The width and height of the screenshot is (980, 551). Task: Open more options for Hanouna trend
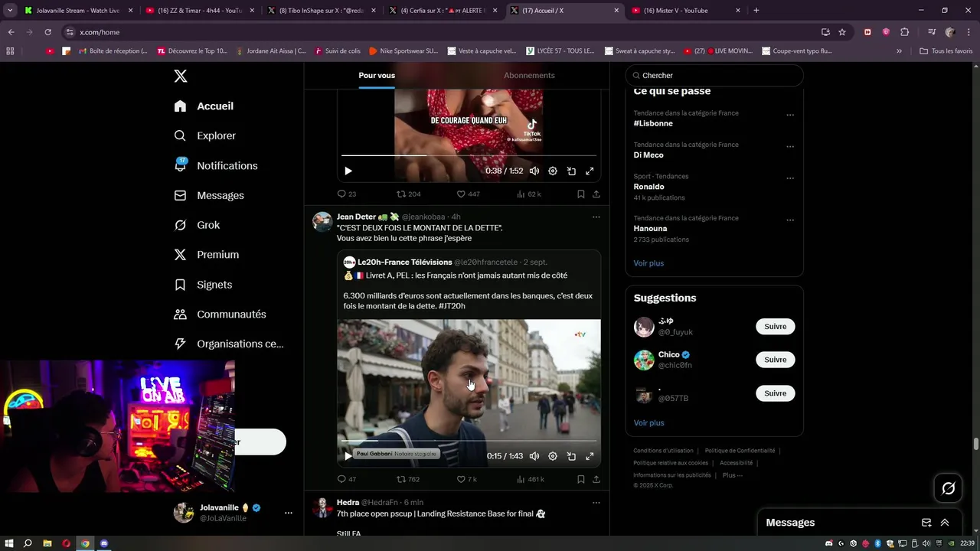pos(790,220)
